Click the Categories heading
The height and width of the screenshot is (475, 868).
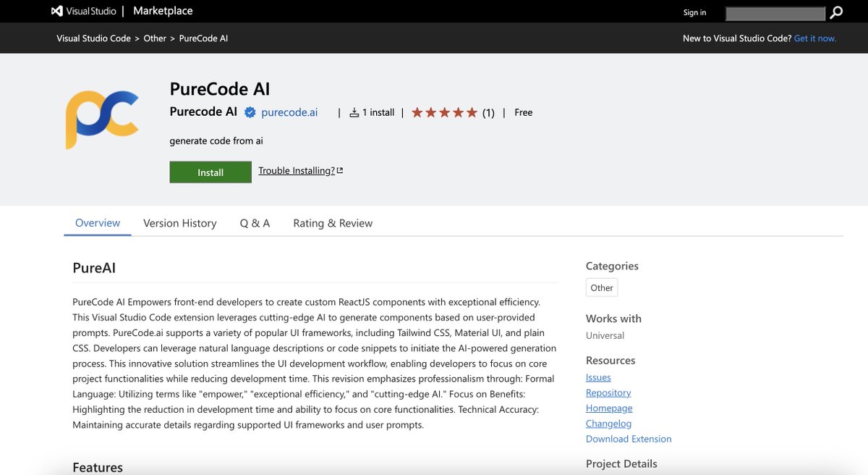pos(612,266)
